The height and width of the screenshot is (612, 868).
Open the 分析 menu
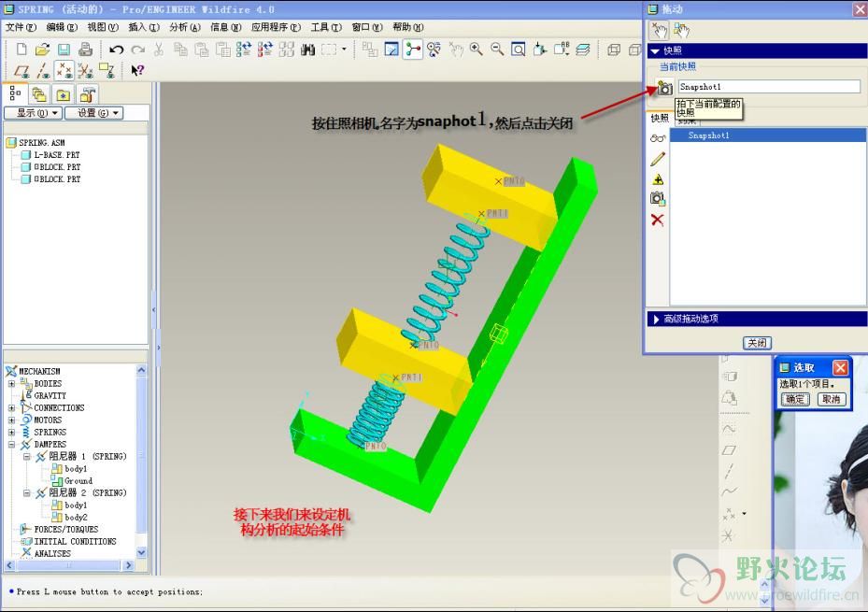tap(185, 27)
